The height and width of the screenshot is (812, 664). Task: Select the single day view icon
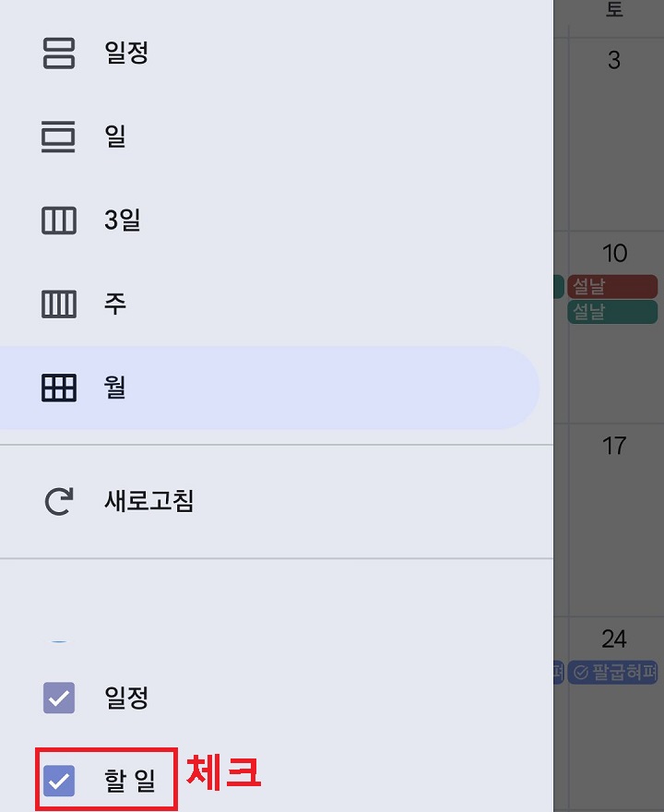coord(57,137)
